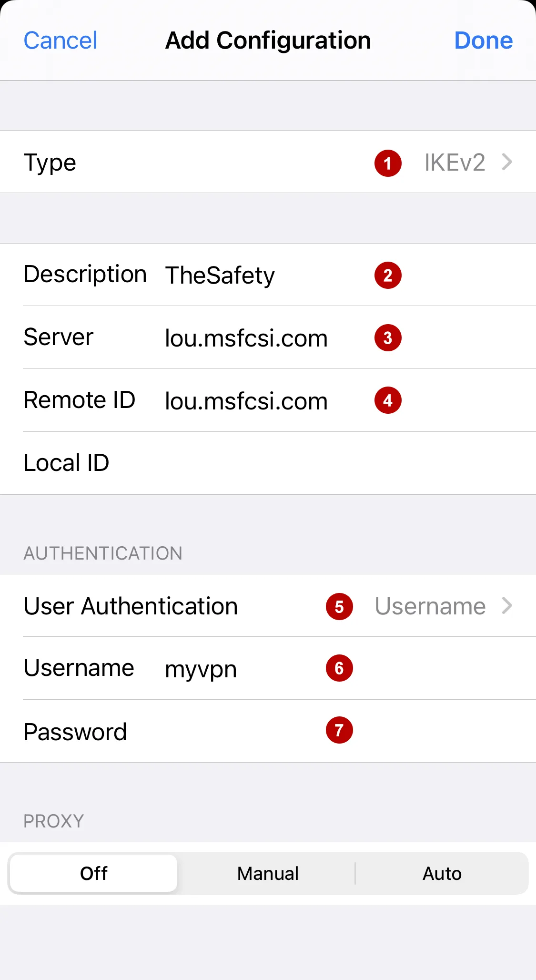This screenshot has height=980, width=536.
Task: Select the Manual proxy option
Action: point(268,873)
